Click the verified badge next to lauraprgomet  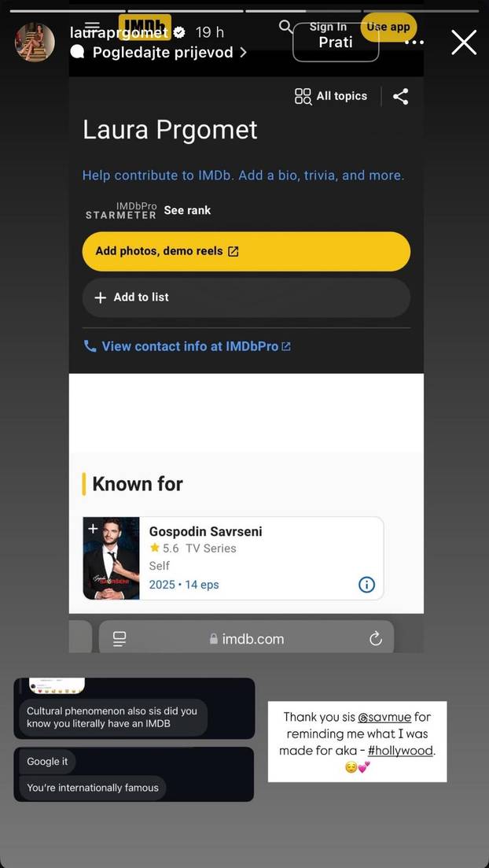pyautogui.click(x=179, y=33)
